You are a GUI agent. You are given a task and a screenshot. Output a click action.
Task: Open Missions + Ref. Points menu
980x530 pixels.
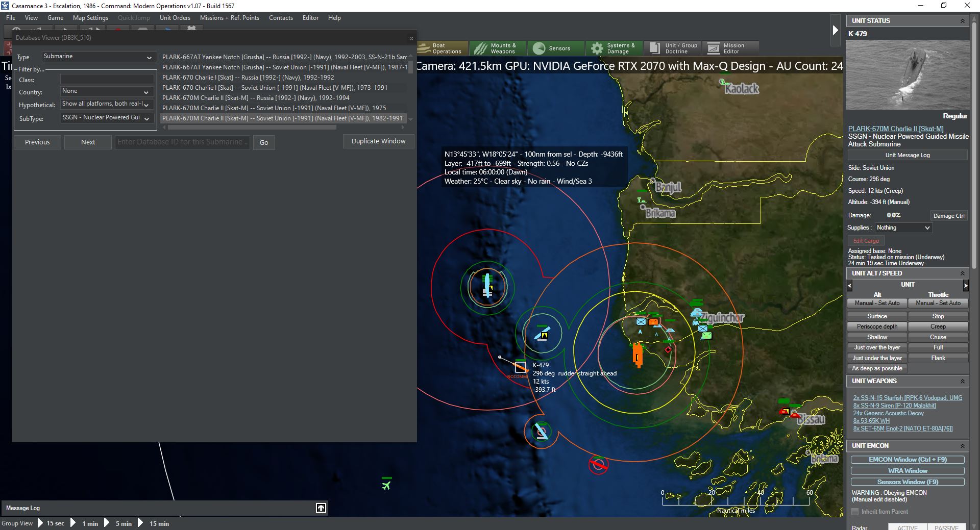click(230, 18)
